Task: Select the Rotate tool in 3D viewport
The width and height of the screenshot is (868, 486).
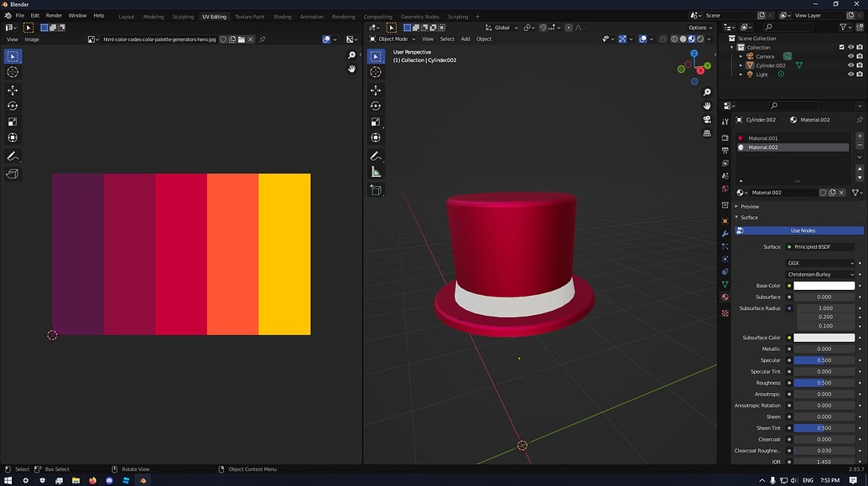Action: point(376,106)
